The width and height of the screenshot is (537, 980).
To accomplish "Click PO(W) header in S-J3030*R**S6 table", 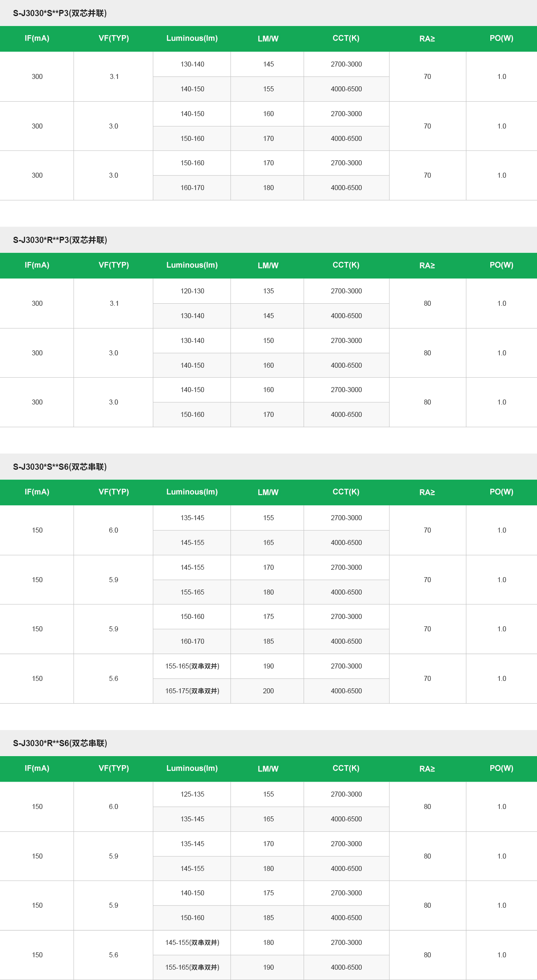I will tap(501, 768).
